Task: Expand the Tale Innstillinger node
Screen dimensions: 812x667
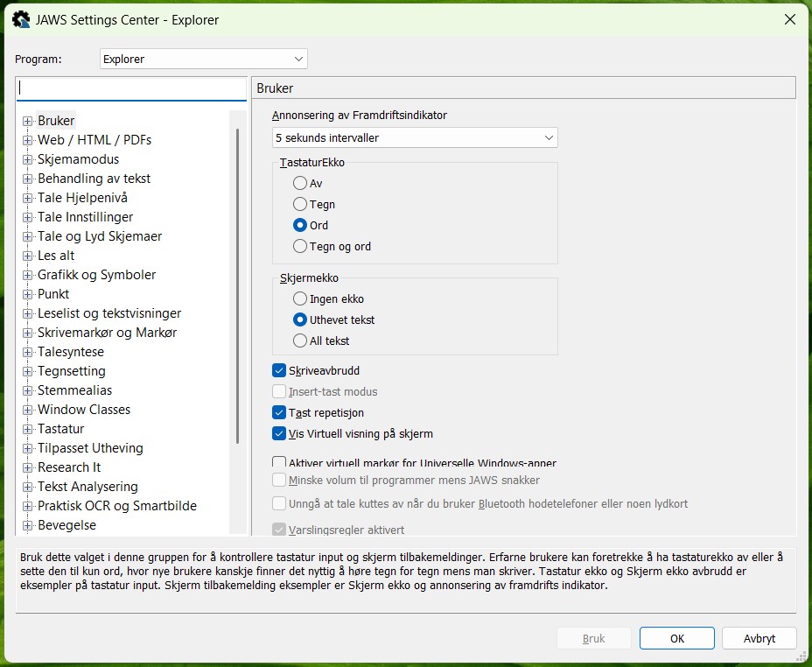Action: [27, 217]
